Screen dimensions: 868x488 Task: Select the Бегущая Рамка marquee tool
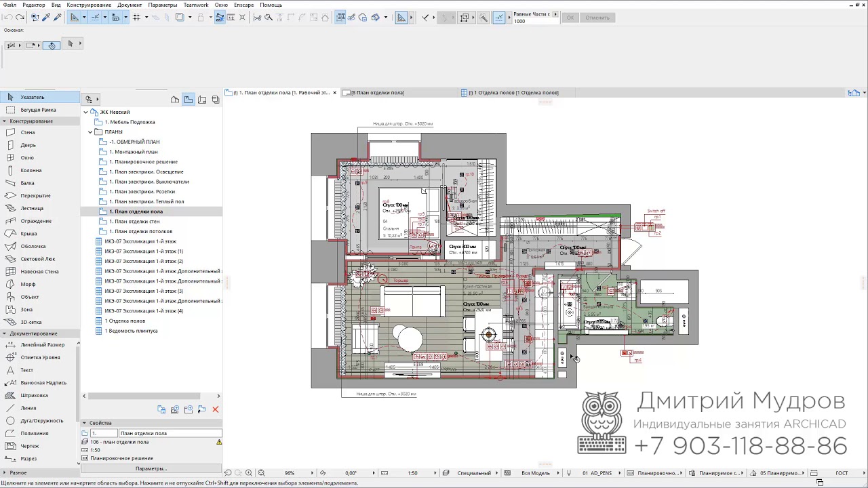[39, 110]
